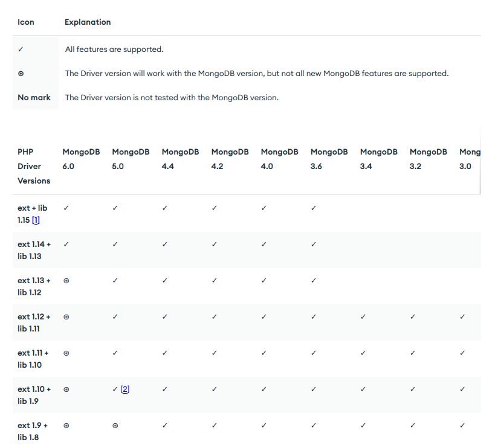Viewport: 501px width, 448px height.
Task: Click ext 1.12 partial-support icon under MongoDB 6.0
Action: [x=66, y=317]
